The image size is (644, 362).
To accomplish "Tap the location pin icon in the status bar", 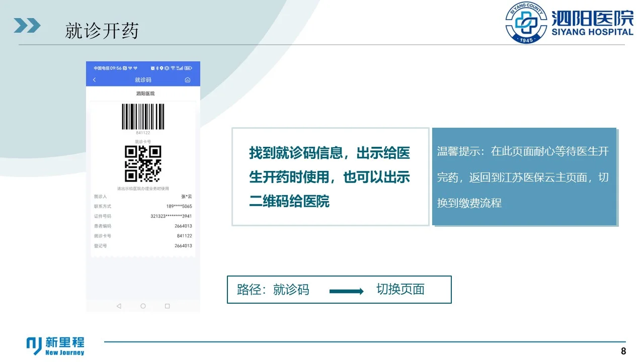I will point(162,68).
